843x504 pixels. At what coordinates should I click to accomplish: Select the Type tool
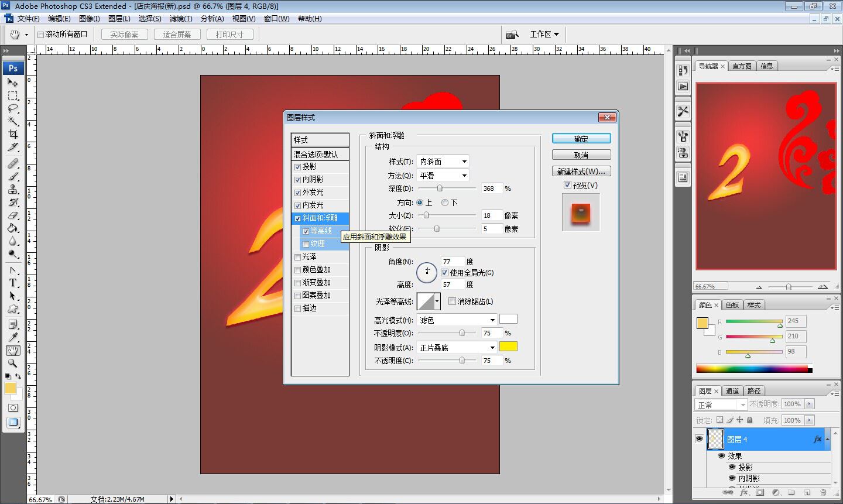(x=13, y=283)
